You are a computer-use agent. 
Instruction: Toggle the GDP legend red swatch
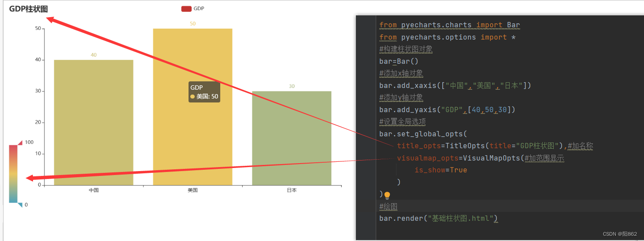click(186, 8)
